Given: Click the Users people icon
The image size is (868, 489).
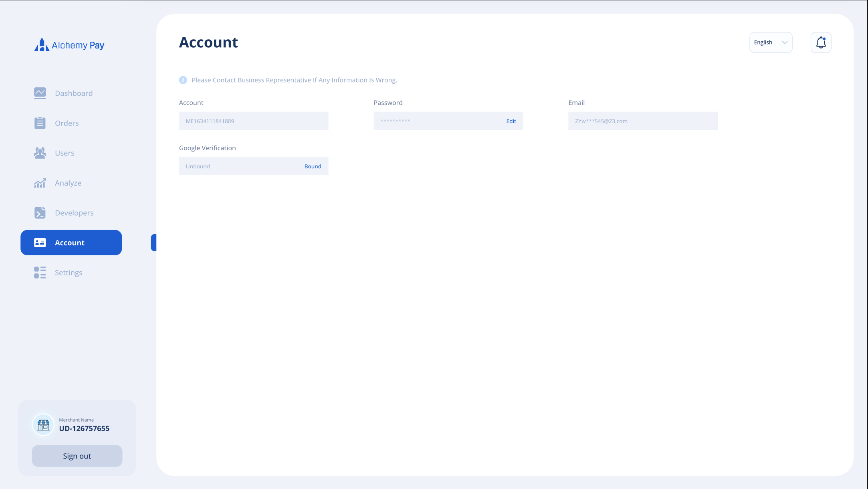Looking at the screenshot, I should [x=40, y=153].
